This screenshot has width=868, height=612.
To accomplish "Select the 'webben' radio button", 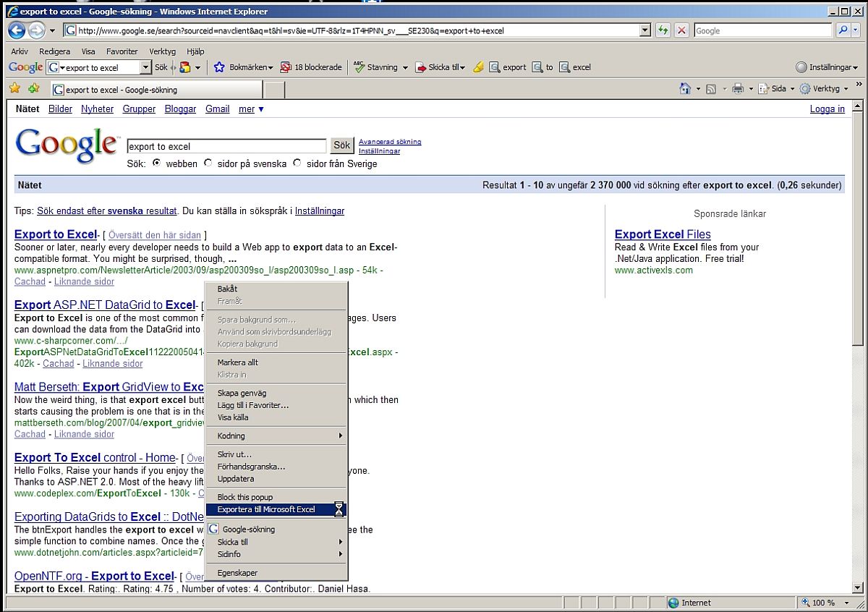I will 156,163.
